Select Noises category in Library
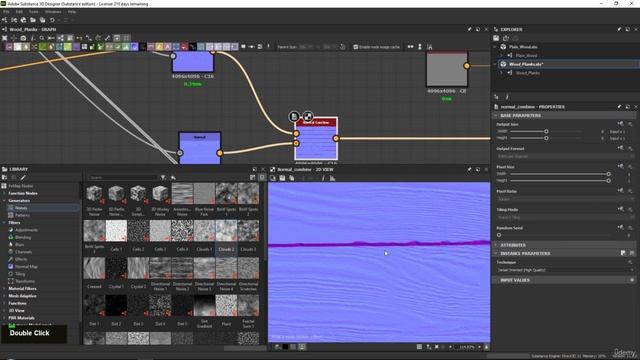The height and width of the screenshot is (360, 640). (21, 208)
